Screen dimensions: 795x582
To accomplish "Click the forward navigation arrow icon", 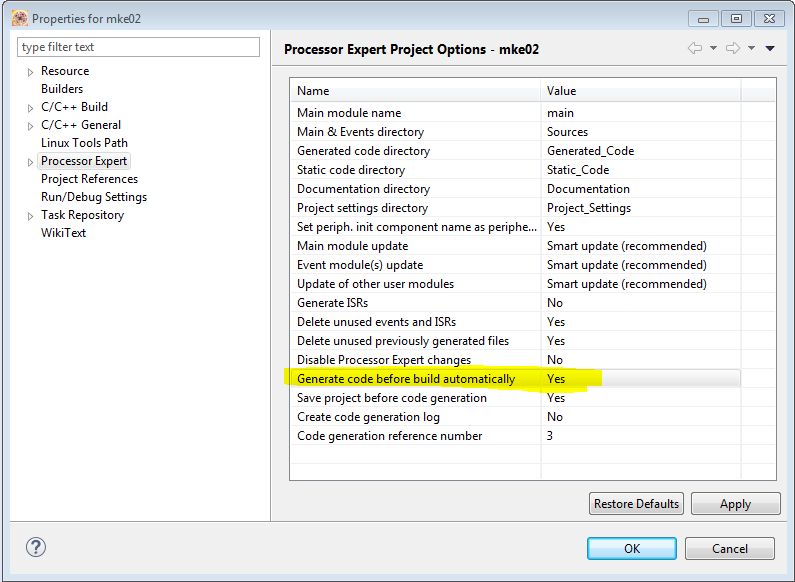I will point(733,48).
